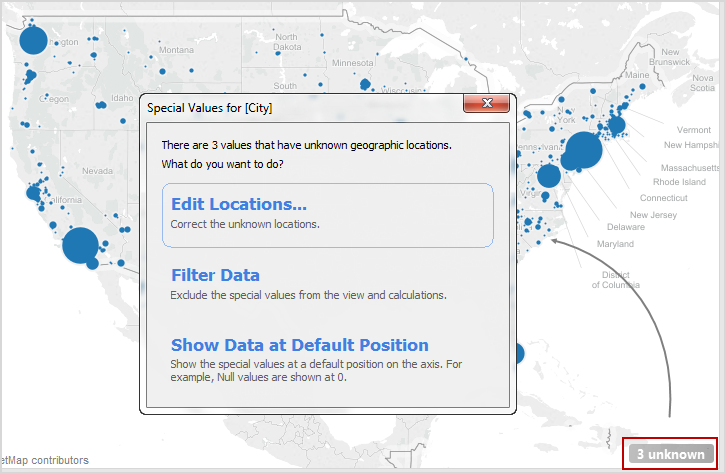
Task: Click the Rhode Island state label
Action: click(679, 182)
